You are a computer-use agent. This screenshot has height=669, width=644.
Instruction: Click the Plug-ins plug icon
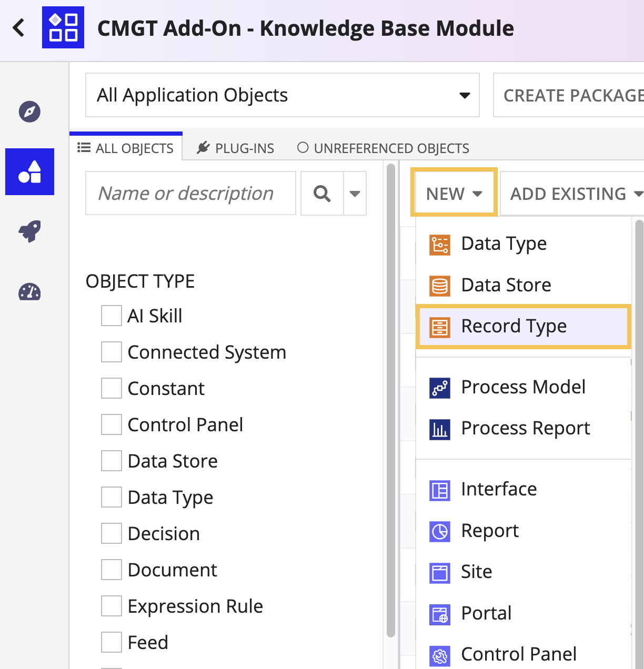coord(203,148)
